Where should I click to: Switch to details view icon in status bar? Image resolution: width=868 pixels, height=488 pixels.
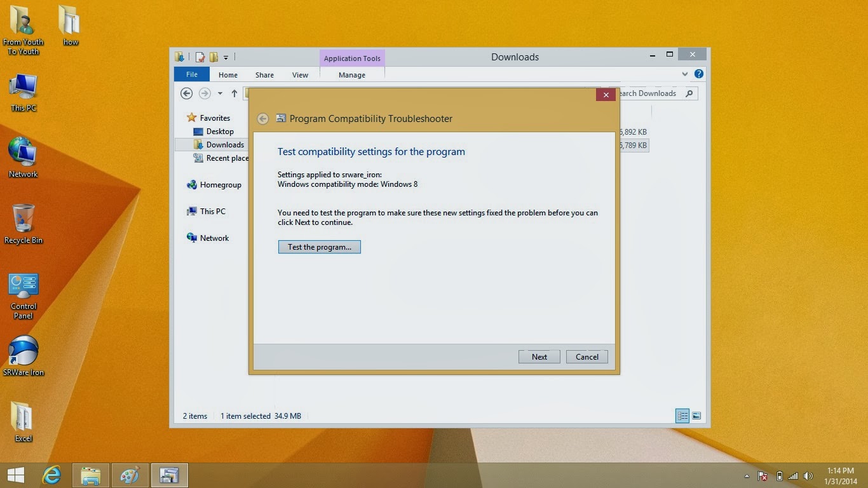pyautogui.click(x=682, y=416)
